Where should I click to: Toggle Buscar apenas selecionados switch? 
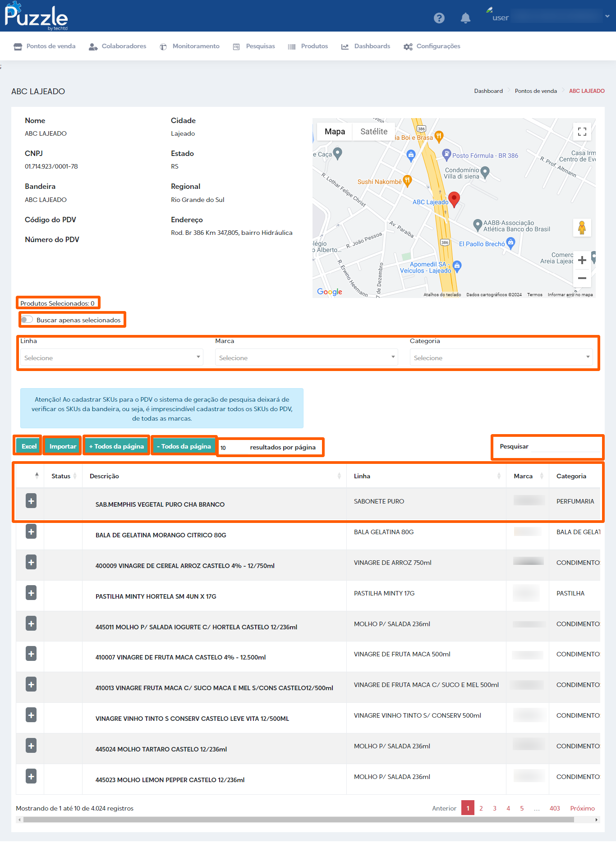(27, 320)
